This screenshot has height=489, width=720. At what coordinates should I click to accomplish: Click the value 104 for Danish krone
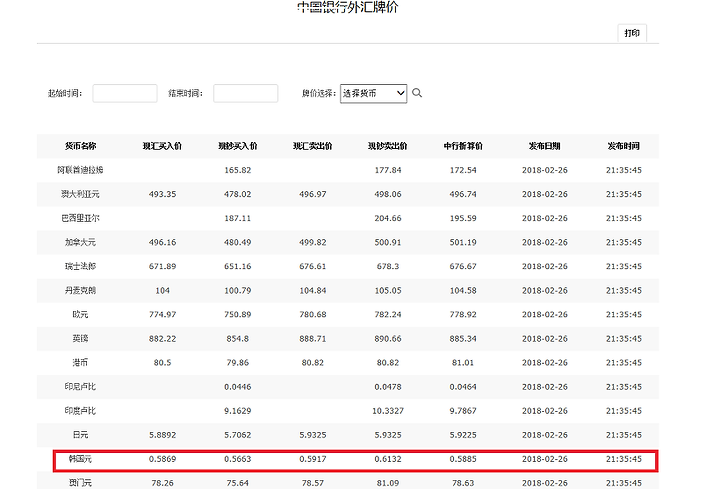pyautogui.click(x=163, y=290)
